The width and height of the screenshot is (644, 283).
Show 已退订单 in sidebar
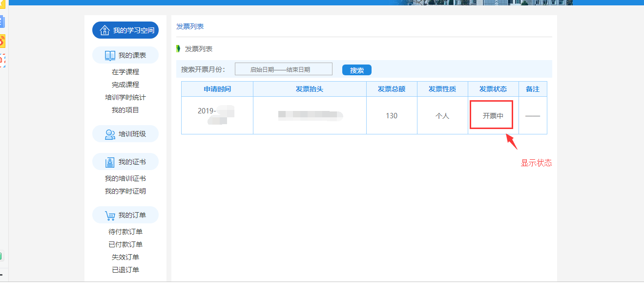pos(125,270)
